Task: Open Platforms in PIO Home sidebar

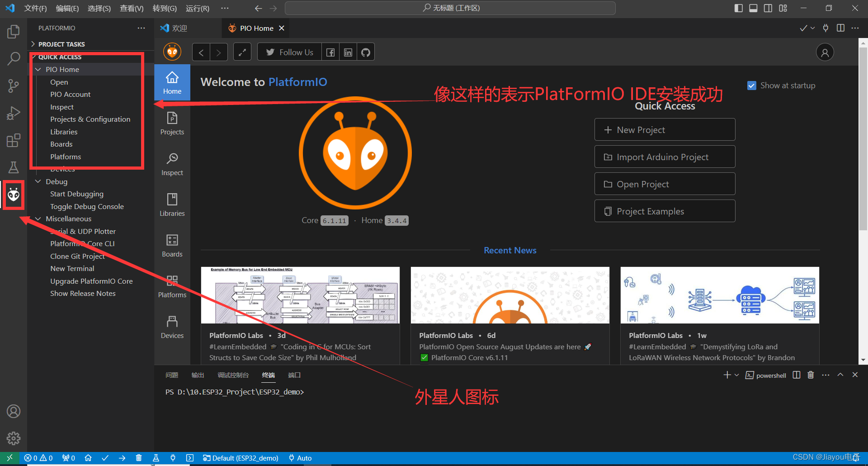Action: pos(172,286)
